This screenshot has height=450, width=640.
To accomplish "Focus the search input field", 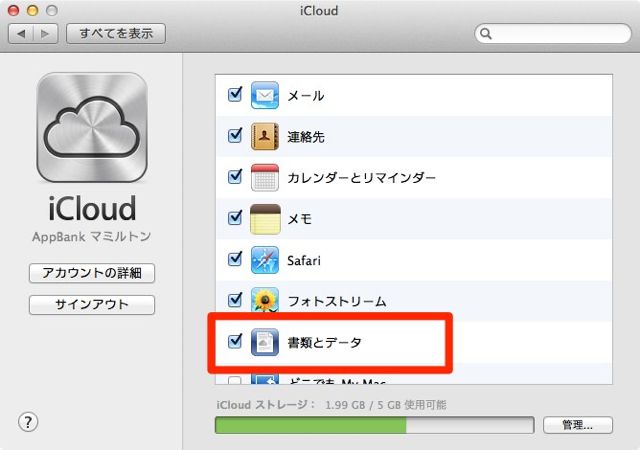I will tap(553, 33).
